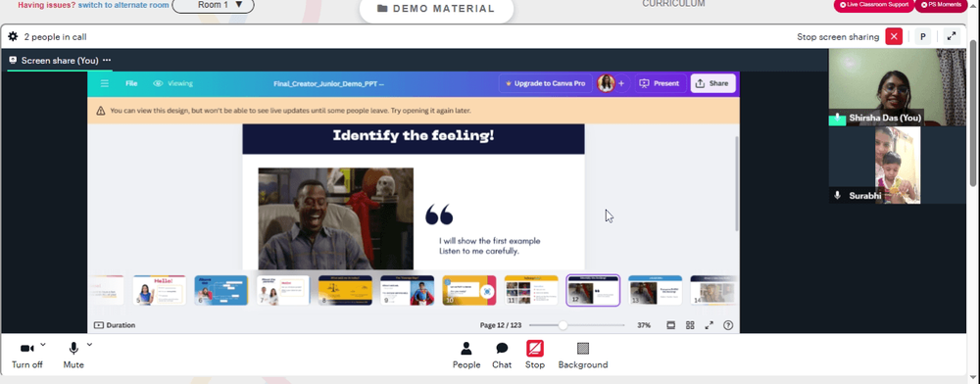Open the Room 1 dropdown
Screen dimensions: 980x384
point(213,5)
